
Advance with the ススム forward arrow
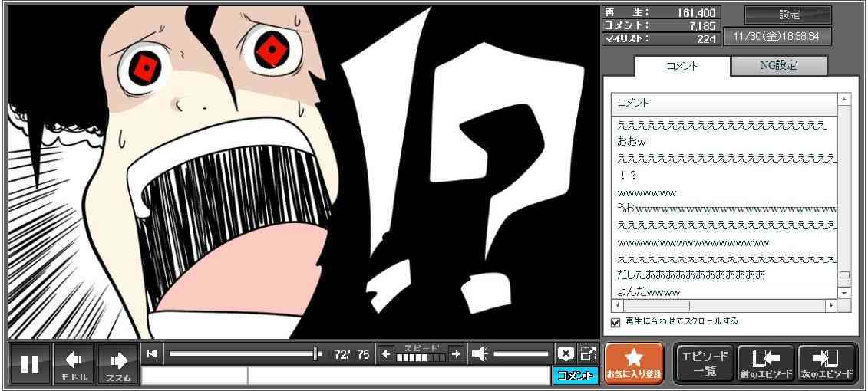point(118,363)
